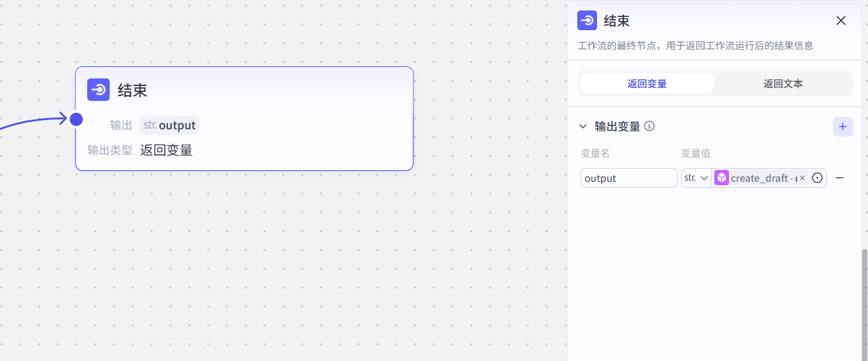This screenshot has height=361, width=868.
Task: Switch to 返回文本 mode
Action: click(x=783, y=83)
